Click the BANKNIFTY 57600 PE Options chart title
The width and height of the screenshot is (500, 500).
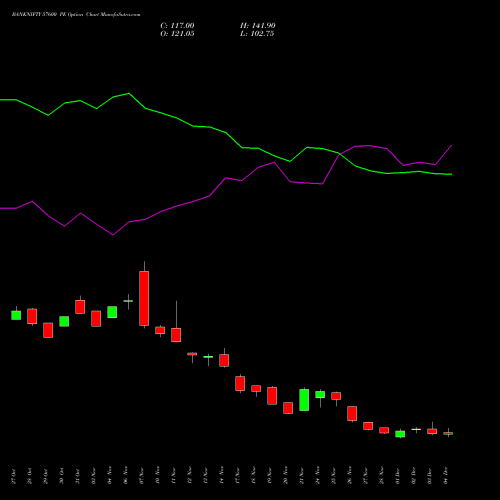(76, 15)
